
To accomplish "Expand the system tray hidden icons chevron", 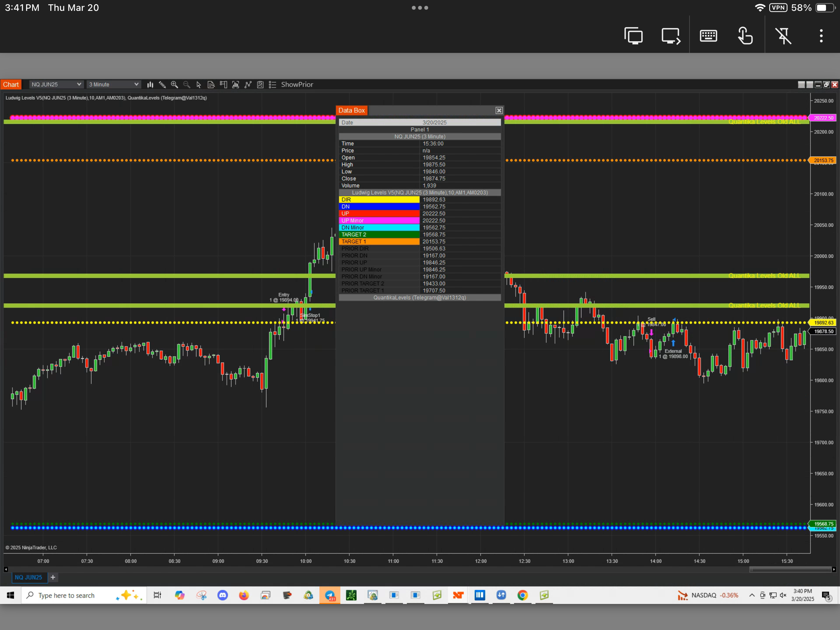I will (752, 595).
